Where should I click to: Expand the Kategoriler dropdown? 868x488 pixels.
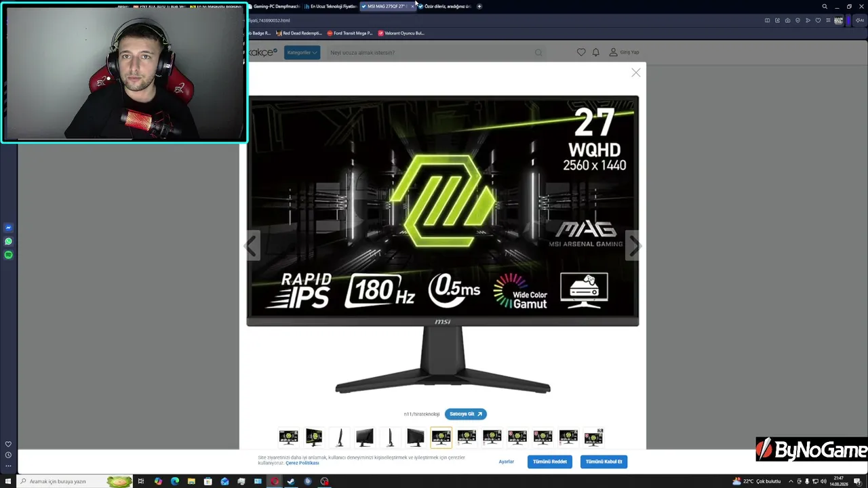[x=302, y=52]
